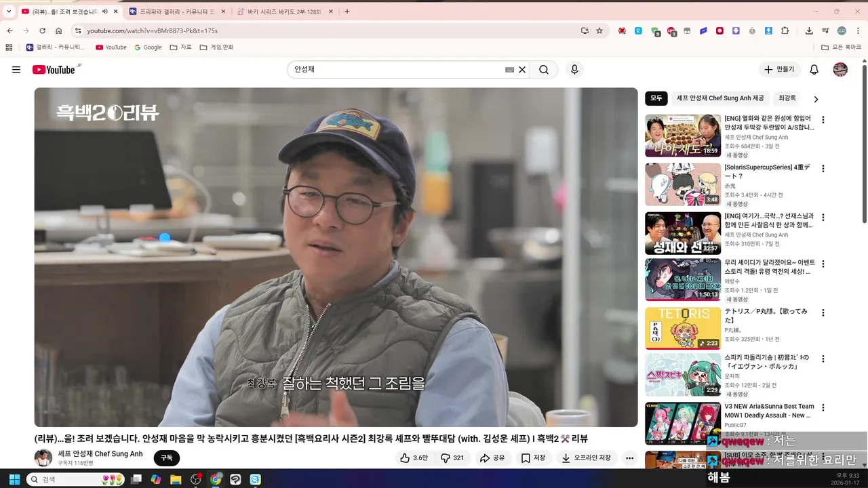This screenshot has width=868, height=488.
Task: Open Chrome extensions puzzle icon
Action: click(x=785, y=30)
